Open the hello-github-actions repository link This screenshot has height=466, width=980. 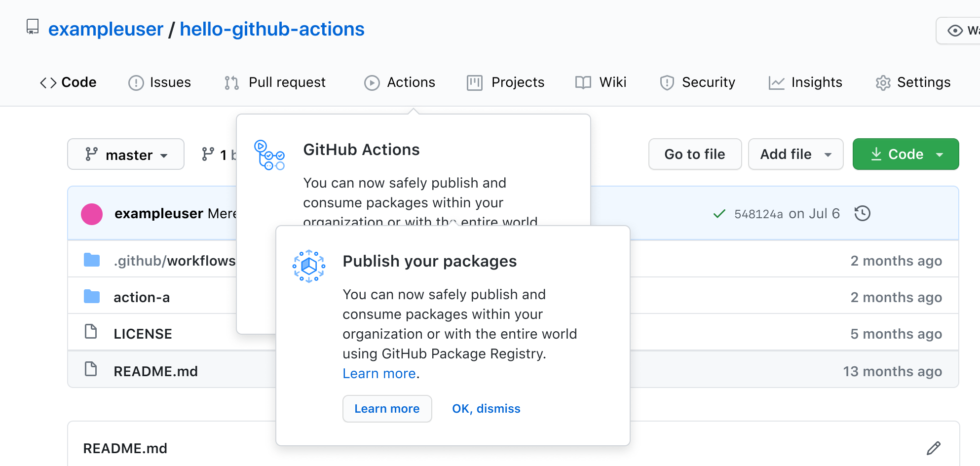272,29
